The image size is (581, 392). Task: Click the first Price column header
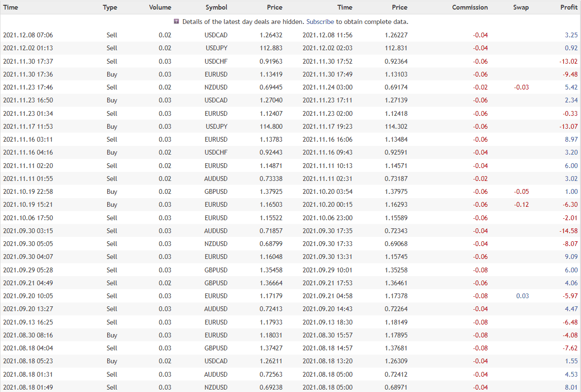coord(274,7)
